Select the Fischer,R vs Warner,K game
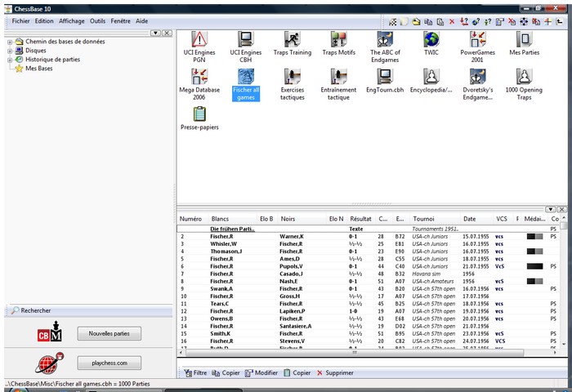This screenshot has width=572, height=392. pos(368,237)
